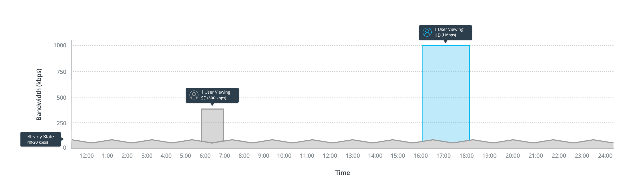Click the 750 bandwidth axis value
Image resolution: width=644 pixels, height=192 pixels.
tap(61, 72)
